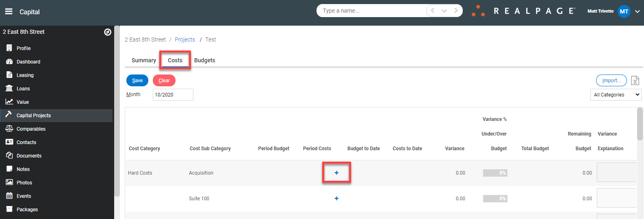The image size is (644, 219).
Task: Click the next arrow in search box
Action: click(456, 11)
